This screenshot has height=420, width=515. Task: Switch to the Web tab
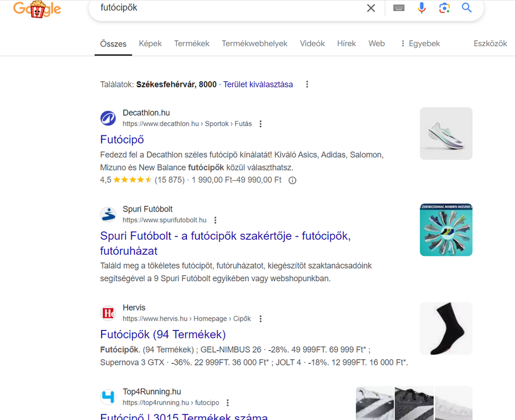click(x=377, y=43)
